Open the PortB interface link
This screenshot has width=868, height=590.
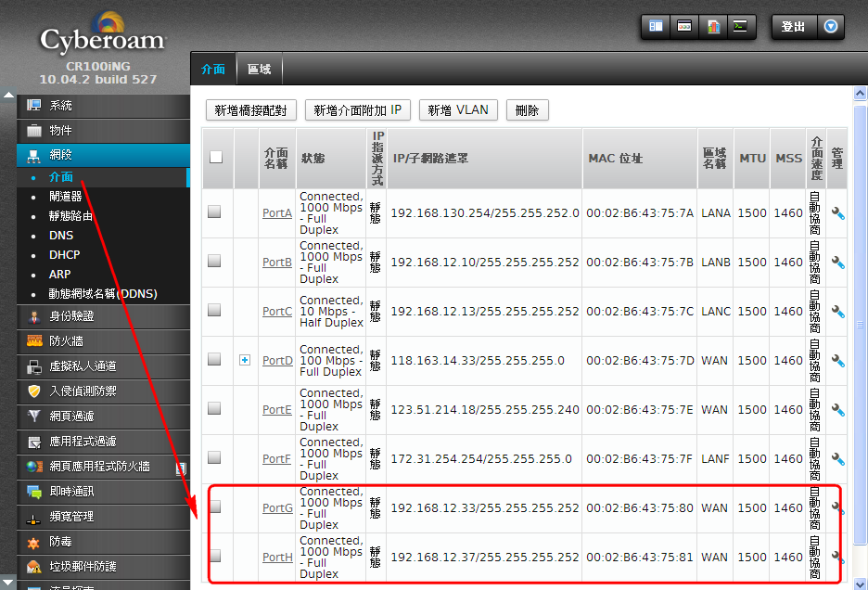(276, 262)
